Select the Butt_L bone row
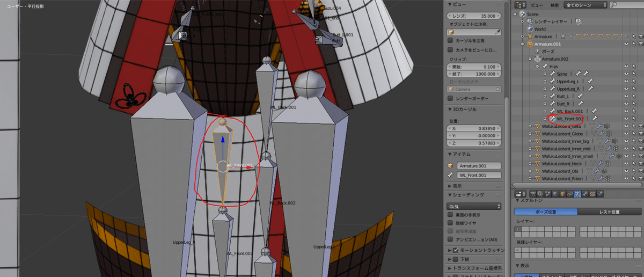The height and width of the screenshot is (277, 644). 563,96
